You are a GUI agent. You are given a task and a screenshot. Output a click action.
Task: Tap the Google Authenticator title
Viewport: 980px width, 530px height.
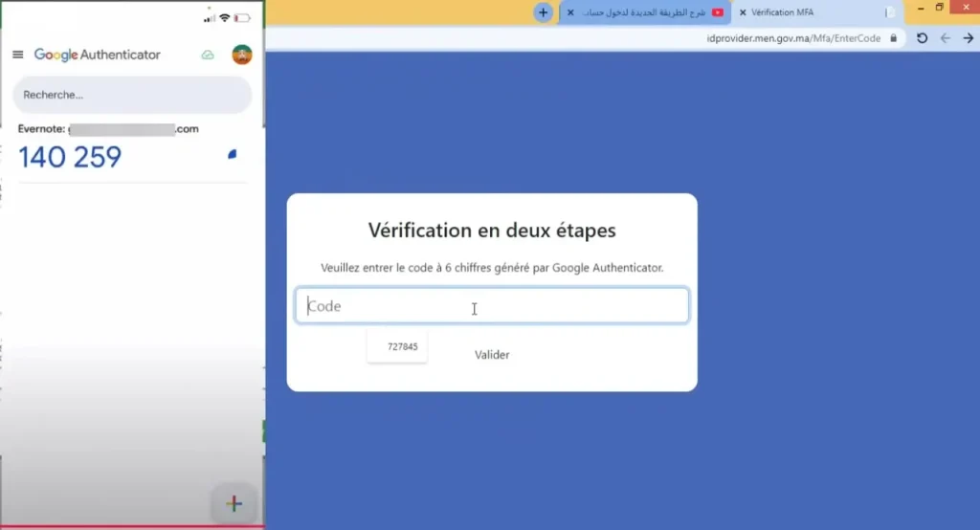[97, 55]
